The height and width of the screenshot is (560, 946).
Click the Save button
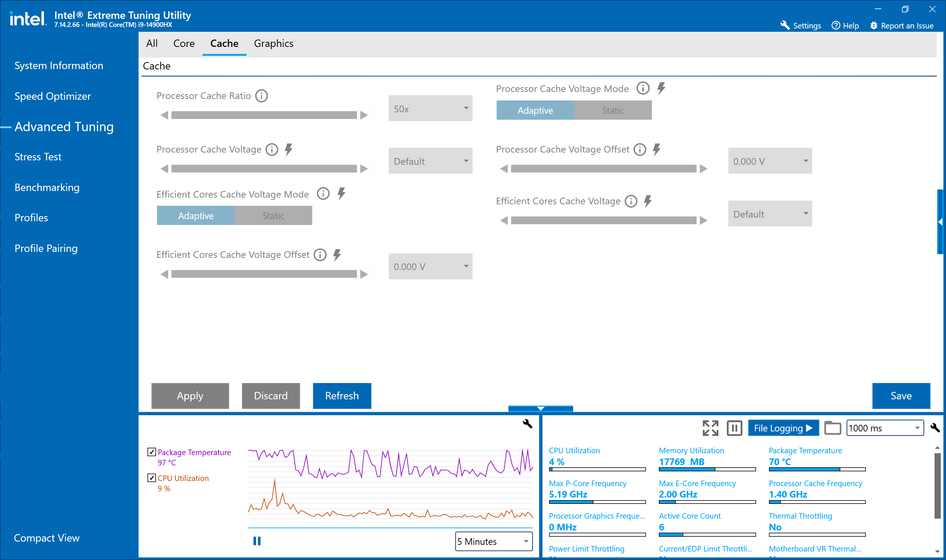[901, 396]
